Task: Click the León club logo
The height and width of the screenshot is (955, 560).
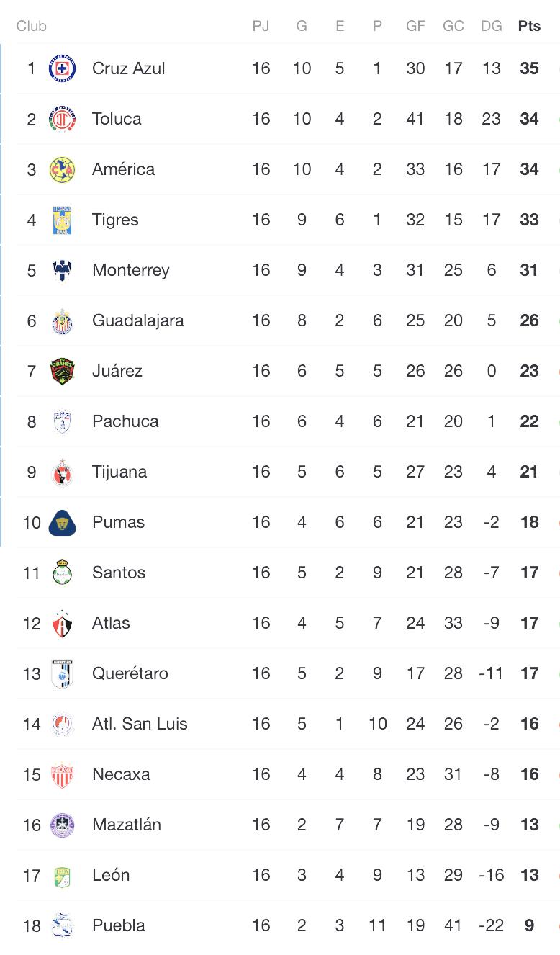Action: tap(63, 875)
